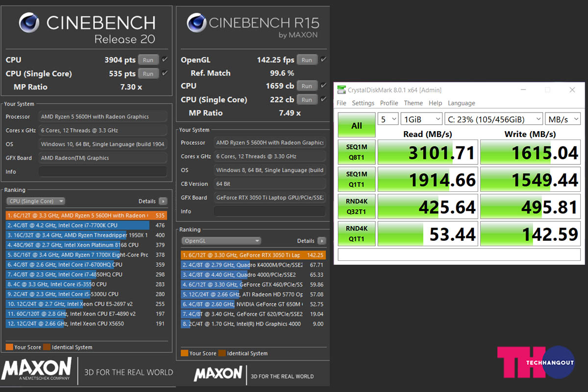Select the GeForce GT 650M ranking row

click(x=253, y=304)
